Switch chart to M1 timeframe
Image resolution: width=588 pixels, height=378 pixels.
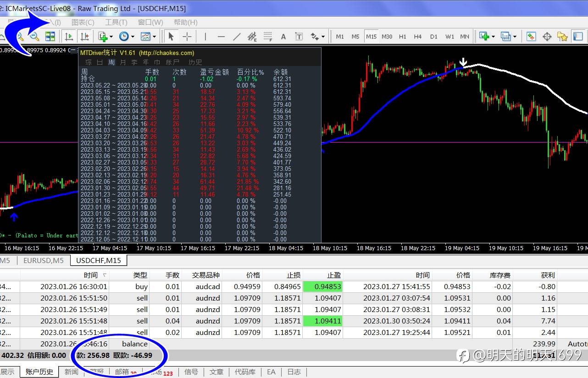[x=340, y=37]
